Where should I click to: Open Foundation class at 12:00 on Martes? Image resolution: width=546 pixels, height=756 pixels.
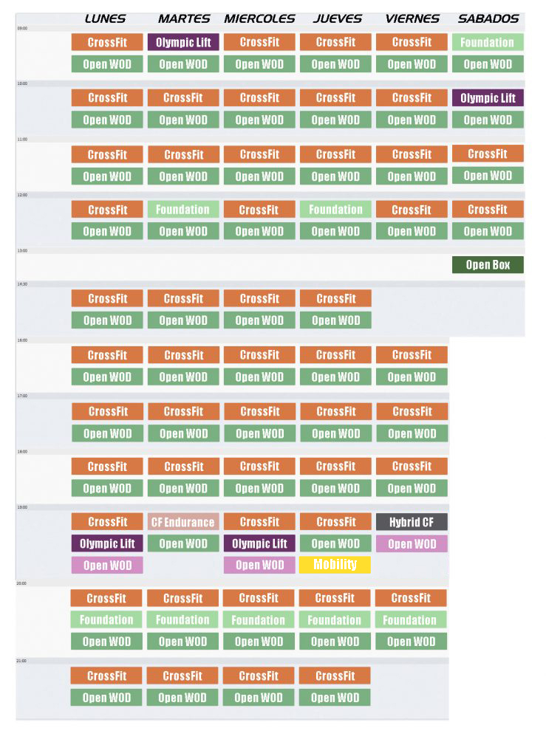[x=182, y=209]
